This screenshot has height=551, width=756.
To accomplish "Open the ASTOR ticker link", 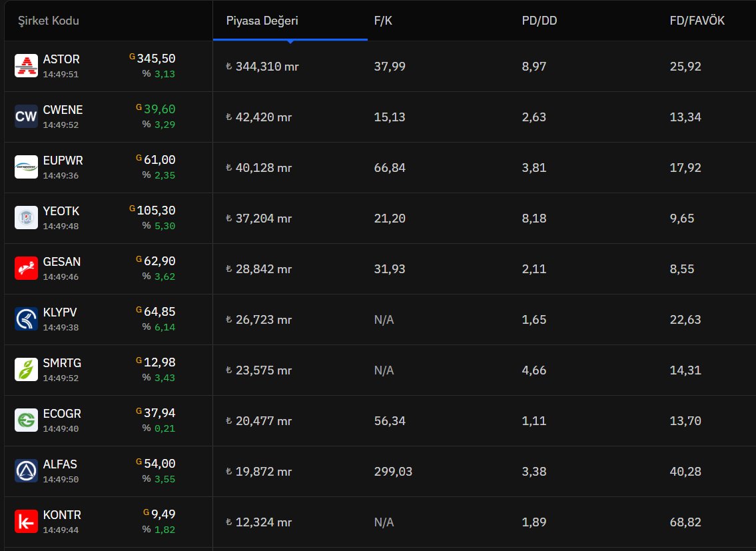I will coord(61,59).
